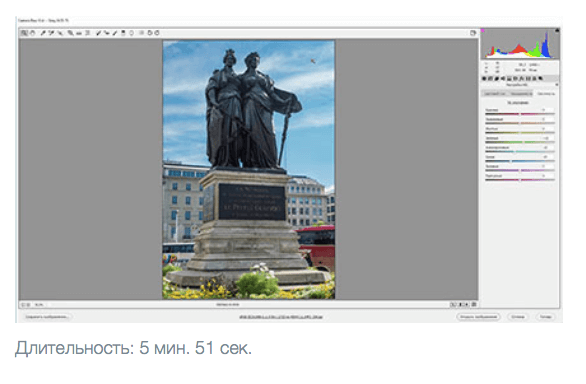
Task: Adjust the Purples slider track
Action: point(519,170)
